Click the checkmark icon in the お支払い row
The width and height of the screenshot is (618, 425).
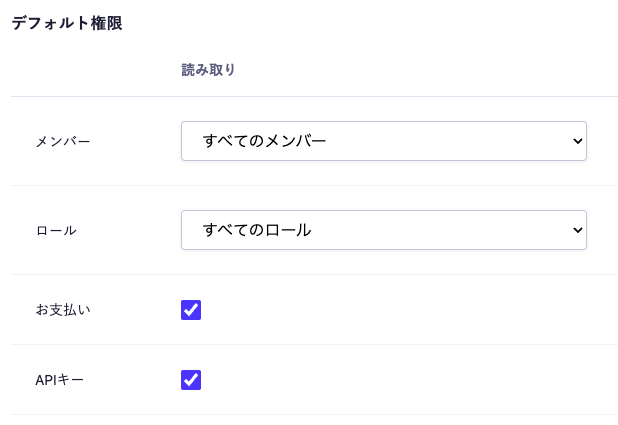click(x=191, y=310)
